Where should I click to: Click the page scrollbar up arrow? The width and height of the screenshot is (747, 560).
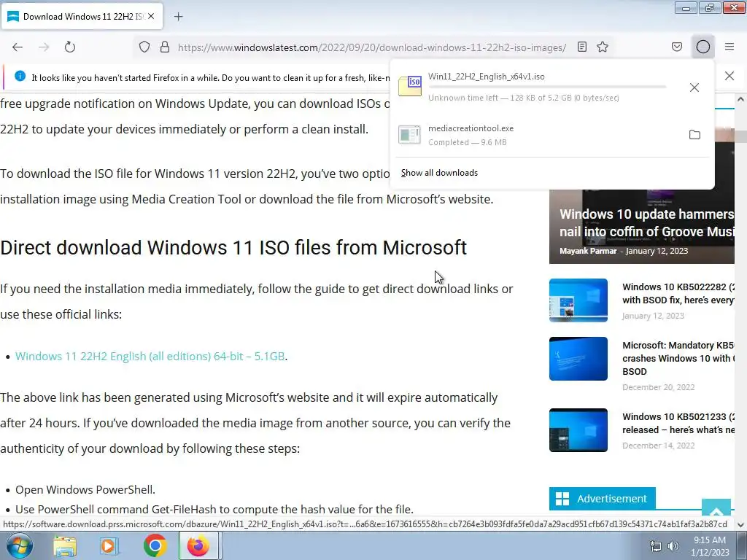[x=740, y=99]
